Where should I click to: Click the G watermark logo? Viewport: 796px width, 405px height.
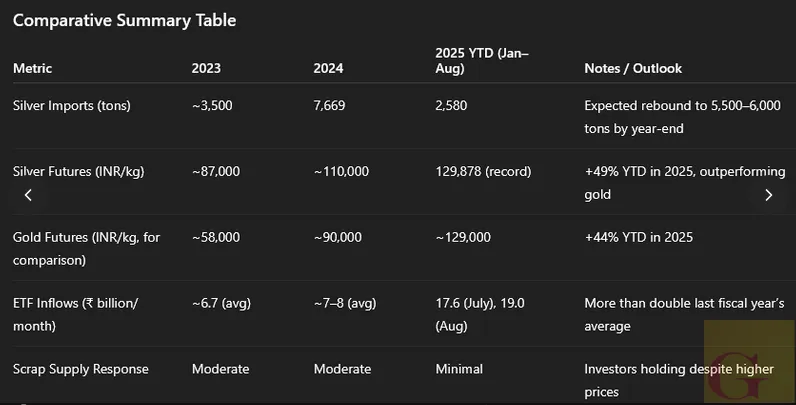[x=749, y=361]
